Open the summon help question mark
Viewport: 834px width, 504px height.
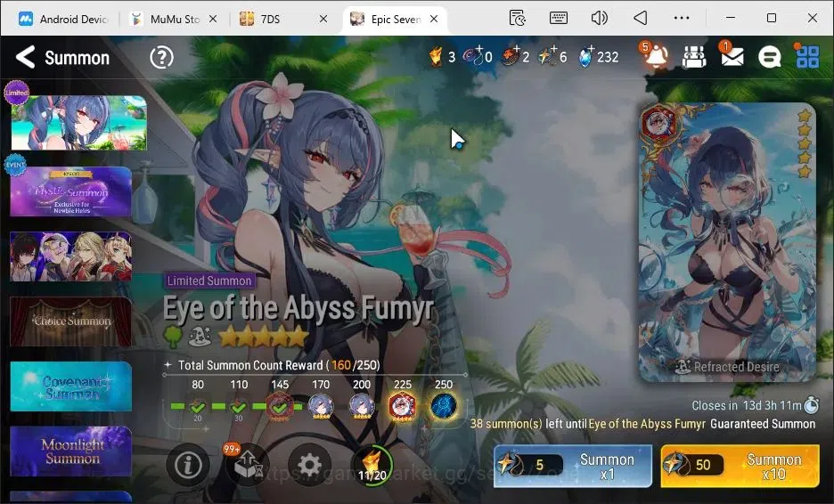[161, 57]
